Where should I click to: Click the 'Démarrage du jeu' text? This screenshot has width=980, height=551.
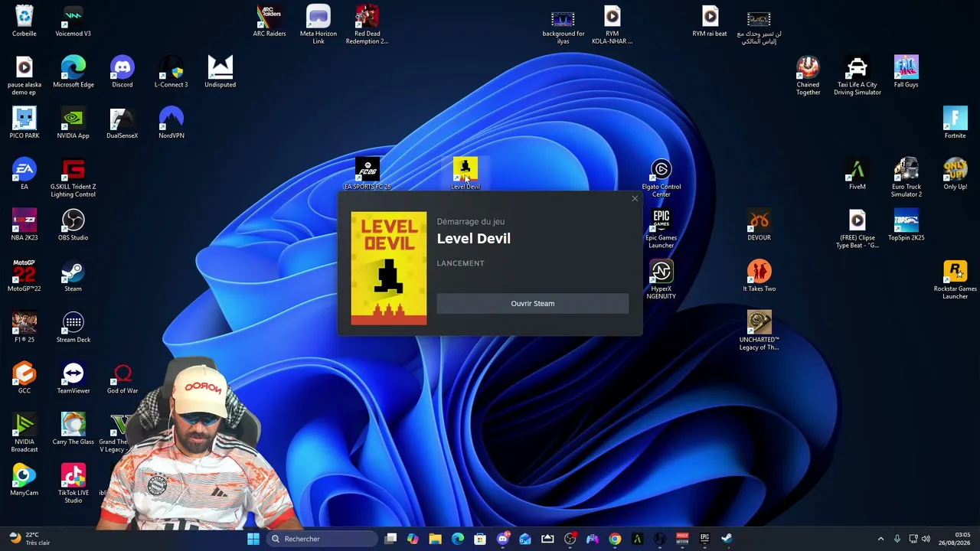(470, 222)
